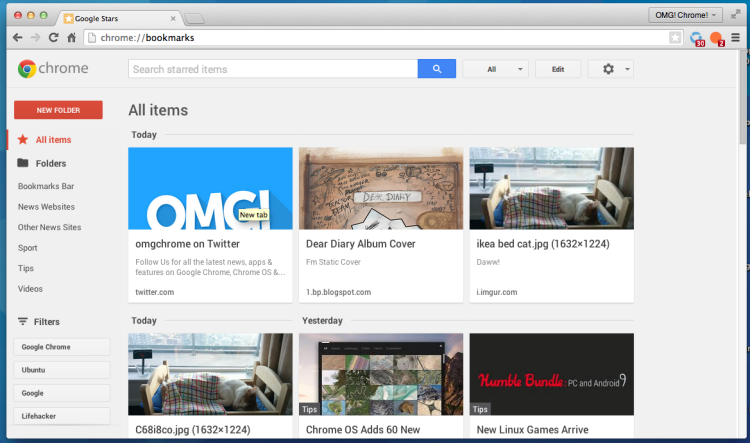Go back with the browser back arrow
Screen dimensions: 750x443
18,37
